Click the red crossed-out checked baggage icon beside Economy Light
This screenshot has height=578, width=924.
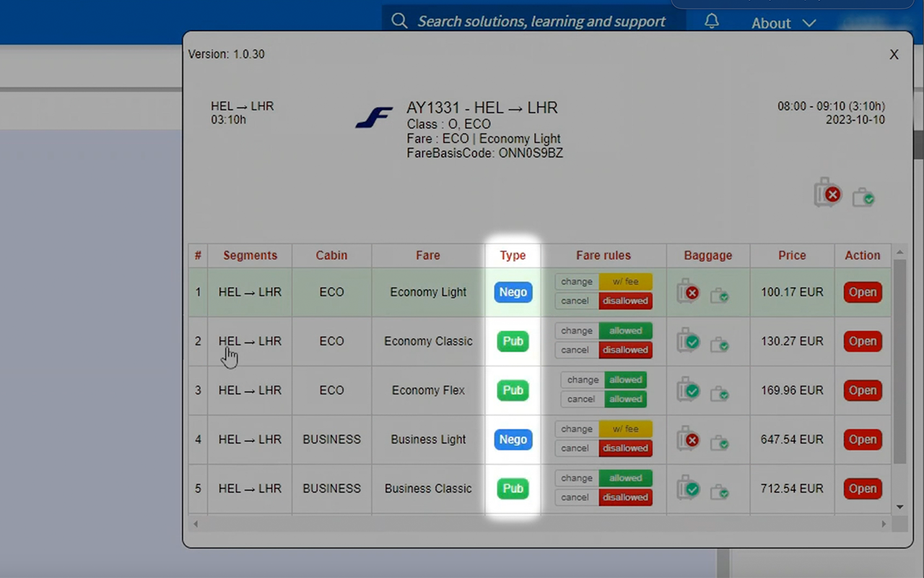[687, 292]
